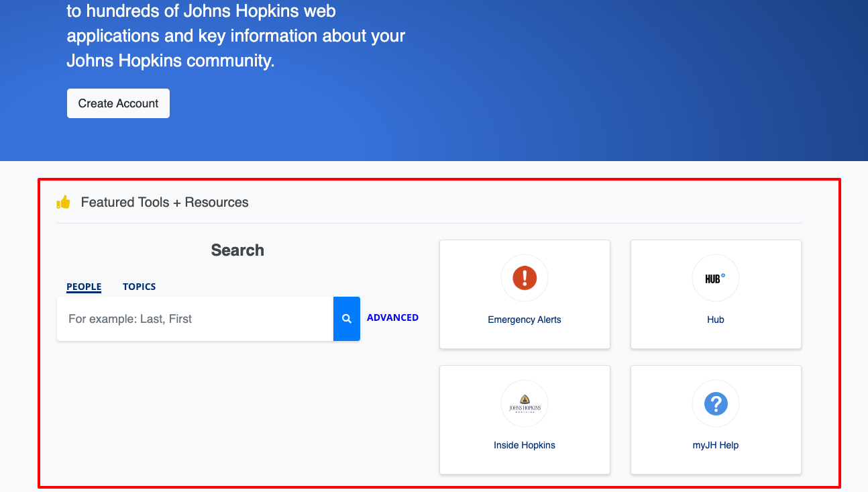Click the Search heading text
The image size is (868, 492).
[237, 250]
